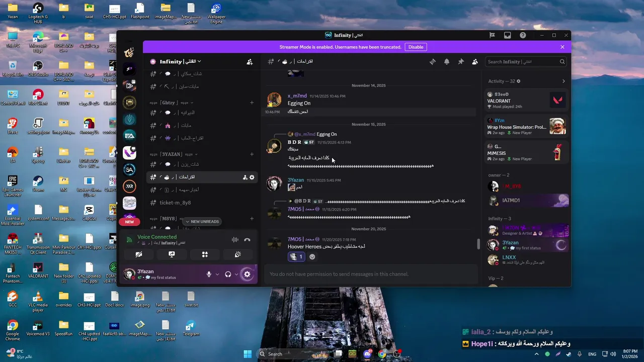Screen dimensions: 644x362
Task: Open B D R username in chat
Action: click(294, 142)
